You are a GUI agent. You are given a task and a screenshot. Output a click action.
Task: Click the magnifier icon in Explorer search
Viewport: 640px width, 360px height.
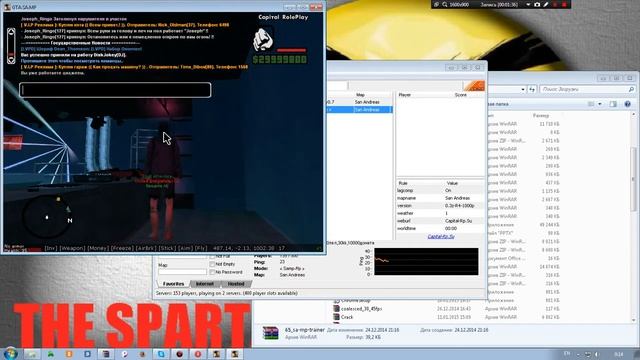[631, 89]
